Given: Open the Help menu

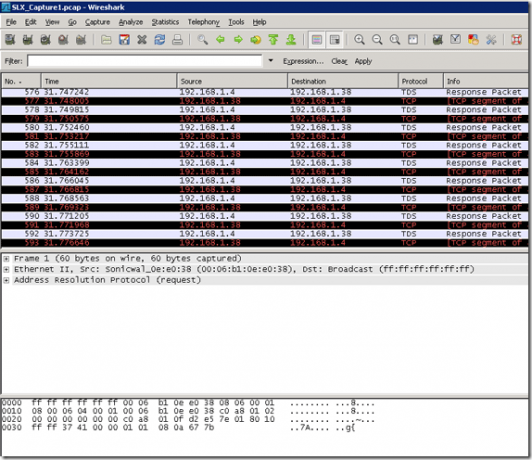Looking at the screenshot, I should click(x=259, y=22).
